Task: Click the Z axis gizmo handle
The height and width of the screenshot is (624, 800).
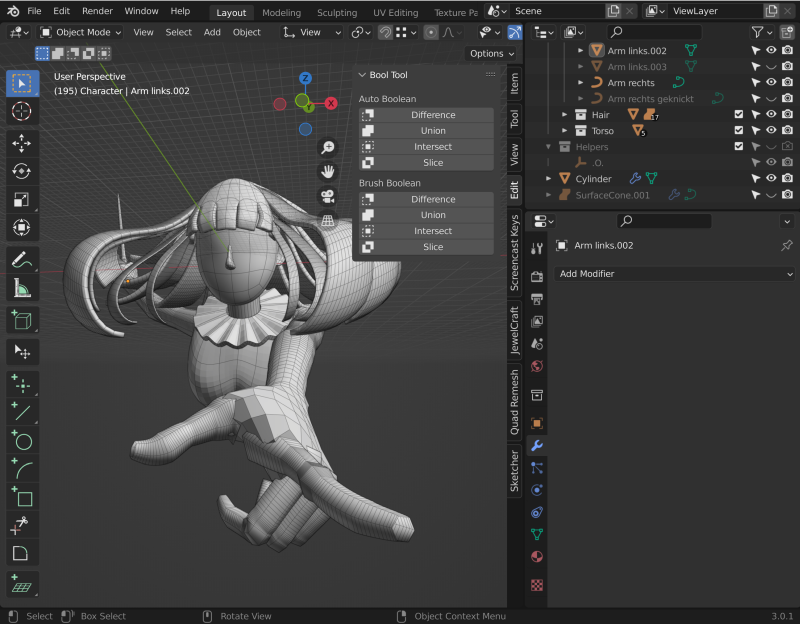Action: [305, 78]
